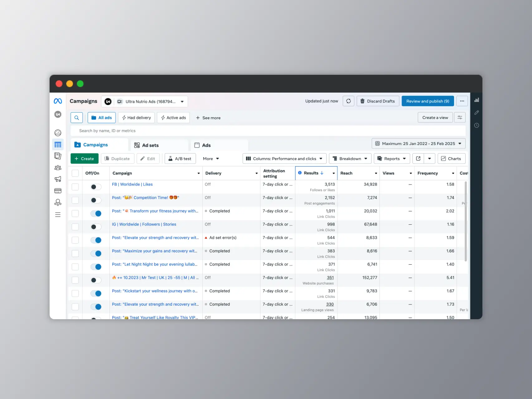Click Review and publish (9)
Image resolution: width=532 pixels, height=399 pixels.
pos(428,101)
